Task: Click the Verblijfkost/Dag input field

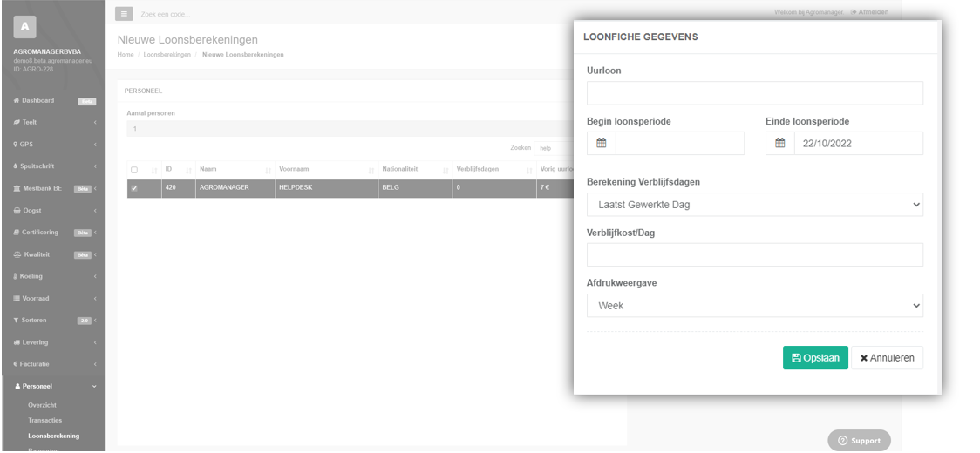Action: pos(754,255)
